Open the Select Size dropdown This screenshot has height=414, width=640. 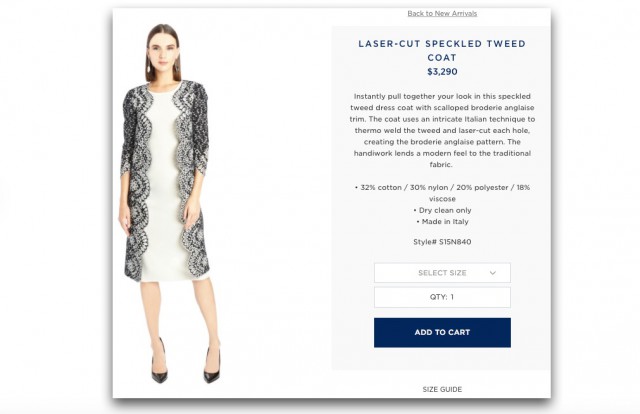pyautogui.click(x=441, y=272)
